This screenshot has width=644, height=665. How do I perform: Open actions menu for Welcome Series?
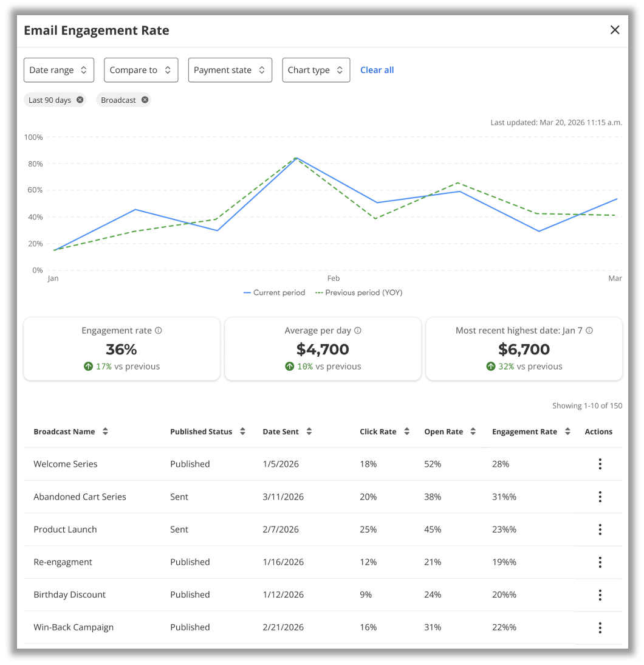pos(600,464)
